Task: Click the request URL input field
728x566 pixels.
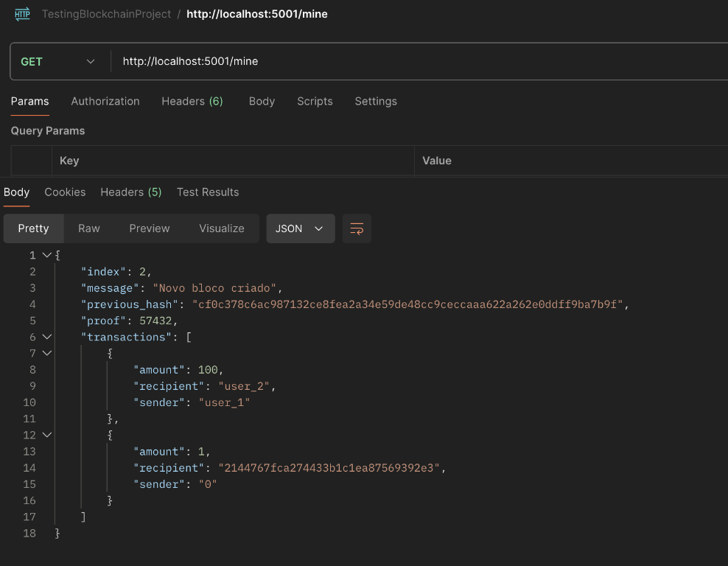Action: [x=418, y=61]
